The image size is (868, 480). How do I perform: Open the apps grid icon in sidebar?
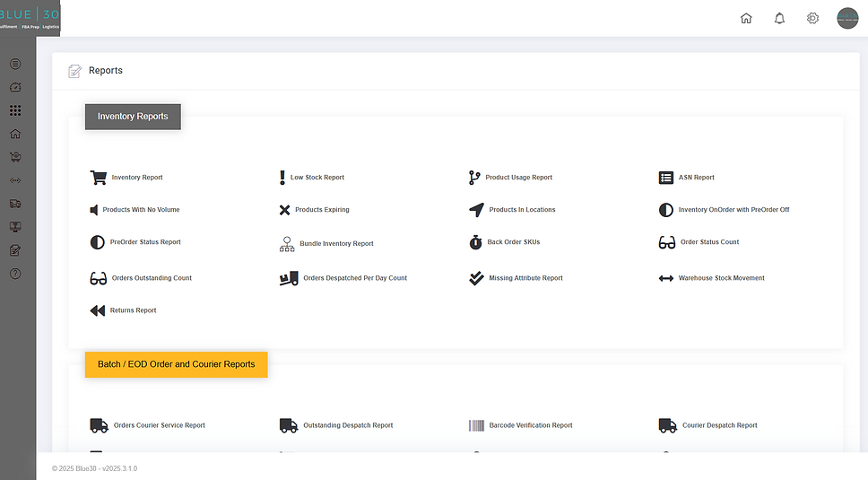[15, 110]
